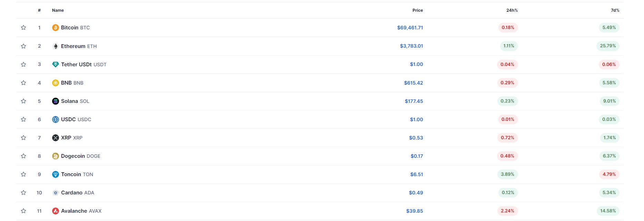Add Bitcoin to favorites with the star

pyautogui.click(x=23, y=28)
